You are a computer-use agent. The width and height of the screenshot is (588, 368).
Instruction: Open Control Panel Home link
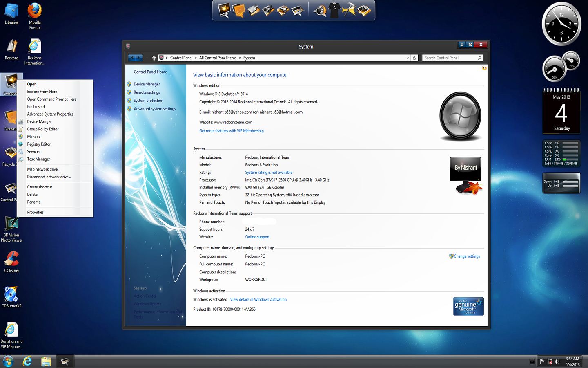point(150,72)
